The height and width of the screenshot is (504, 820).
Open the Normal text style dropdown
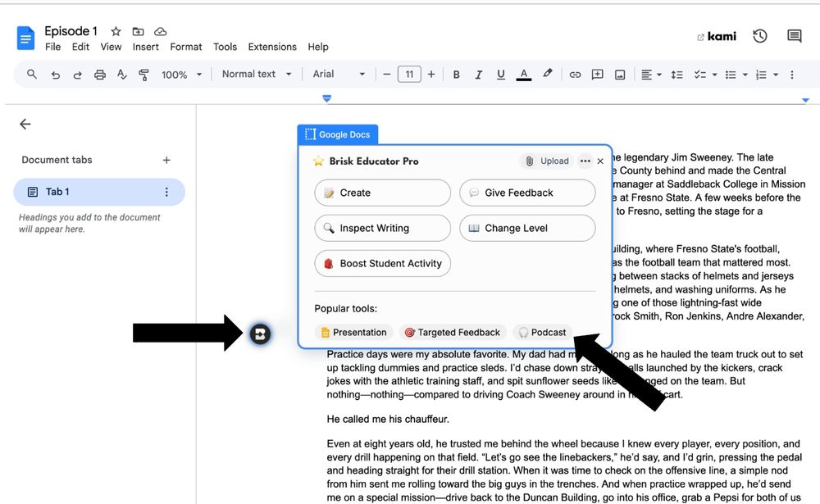(x=256, y=75)
